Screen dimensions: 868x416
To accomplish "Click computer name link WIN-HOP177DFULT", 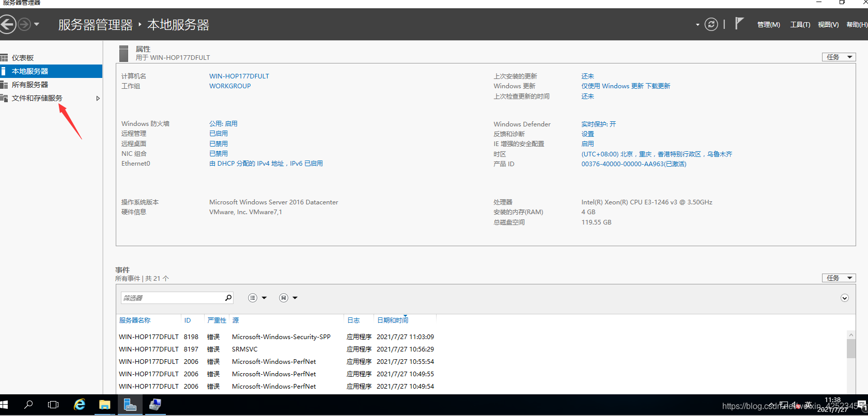I will coord(239,76).
